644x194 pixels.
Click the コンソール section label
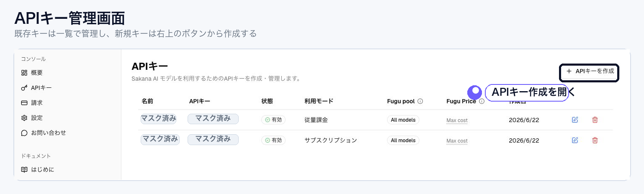tap(33, 59)
